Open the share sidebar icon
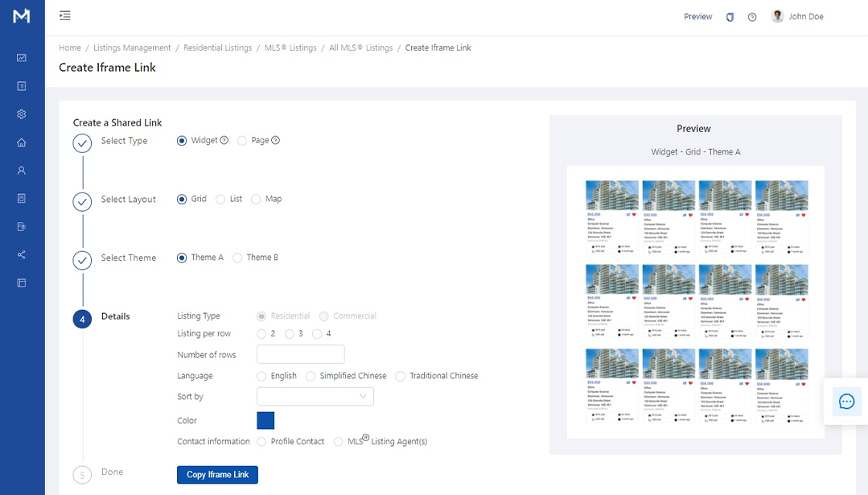The height and width of the screenshot is (495, 868). 22,254
